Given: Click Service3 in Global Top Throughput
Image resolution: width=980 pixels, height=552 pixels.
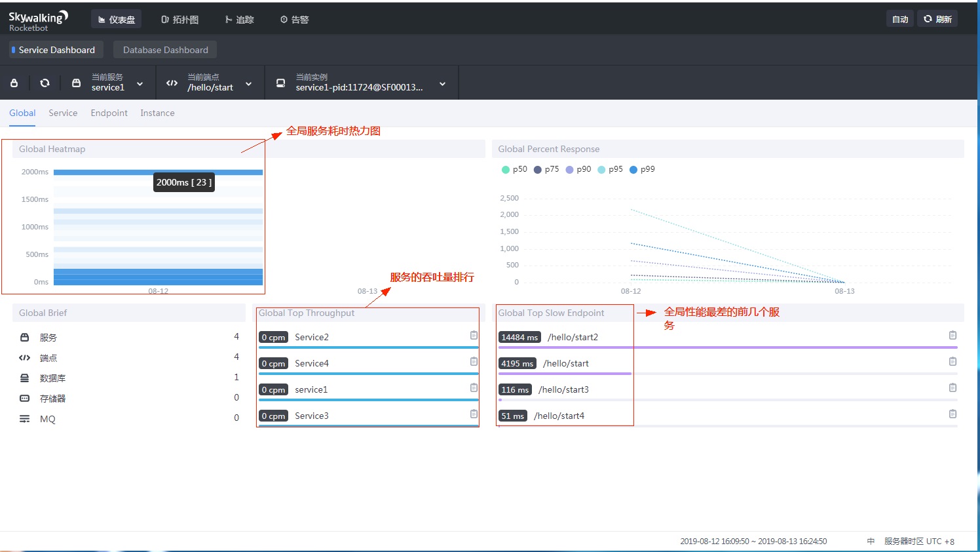Looking at the screenshot, I should pyautogui.click(x=312, y=416).
